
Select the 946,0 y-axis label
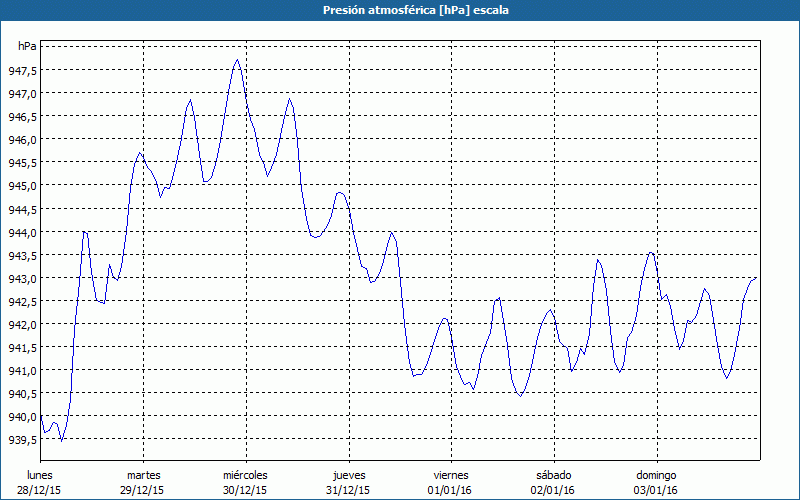[21, 140]
